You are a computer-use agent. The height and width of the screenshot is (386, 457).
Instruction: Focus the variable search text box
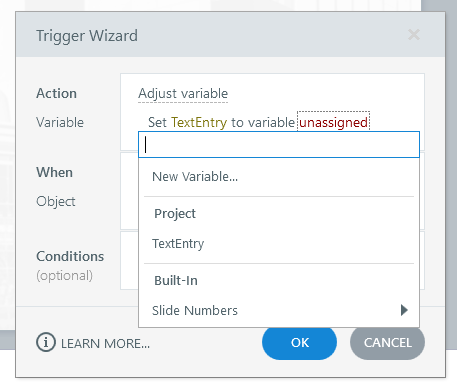coord(279,145)
